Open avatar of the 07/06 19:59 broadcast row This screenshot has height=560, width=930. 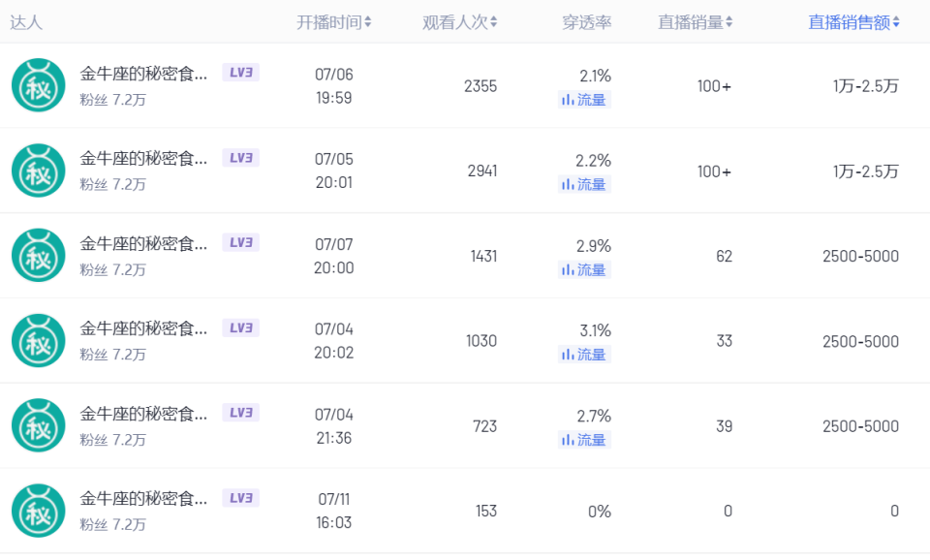coord(39,85)
